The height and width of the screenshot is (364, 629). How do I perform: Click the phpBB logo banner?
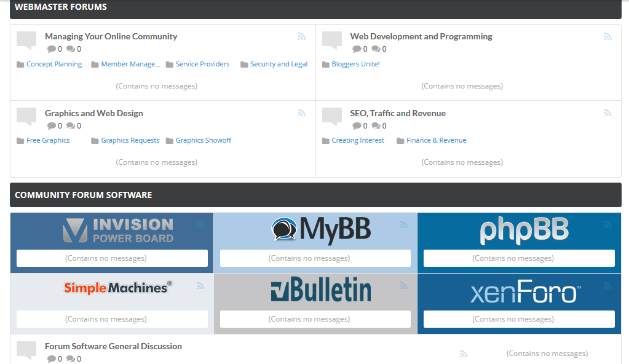point(524,231)
